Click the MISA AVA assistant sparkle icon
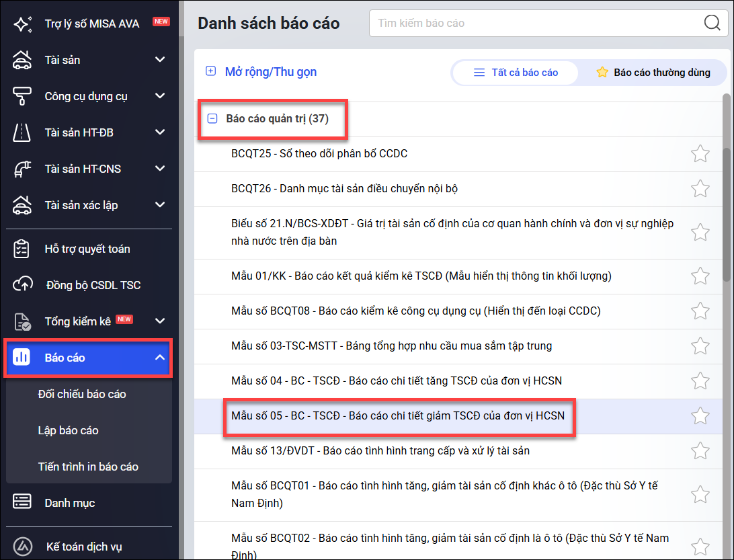Image resolution: width=734 pixels, height=560 pixels. click(x=23, y=24)
